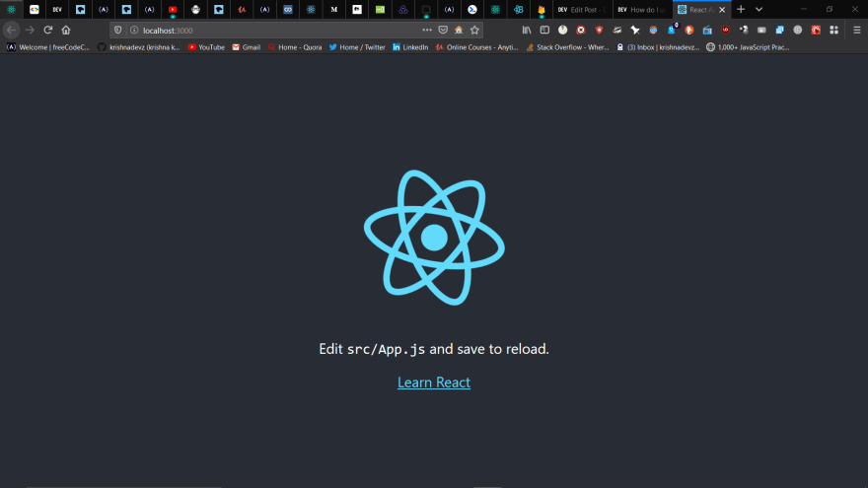Open DuckDuckGo privacy extension

[689, 30]
